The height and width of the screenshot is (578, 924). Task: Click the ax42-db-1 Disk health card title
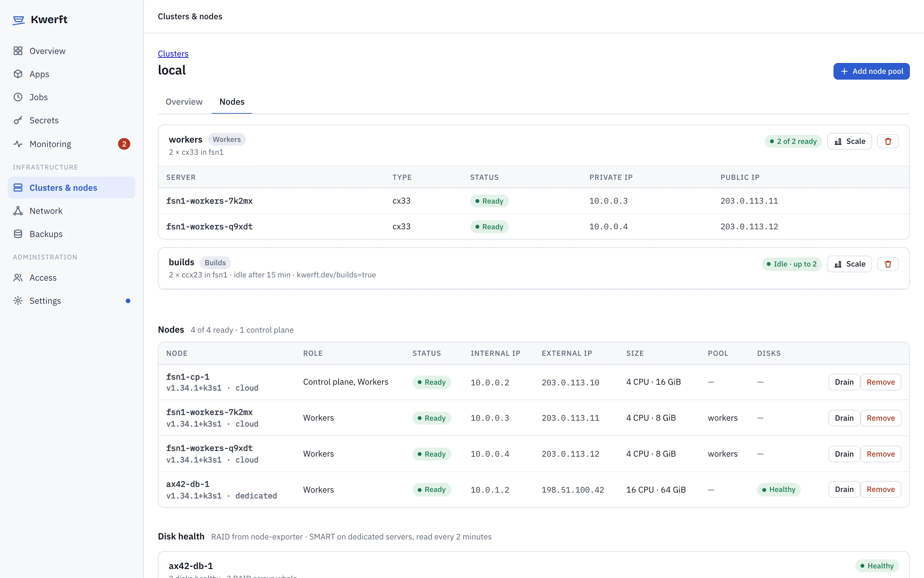click(x=191, y=566)
